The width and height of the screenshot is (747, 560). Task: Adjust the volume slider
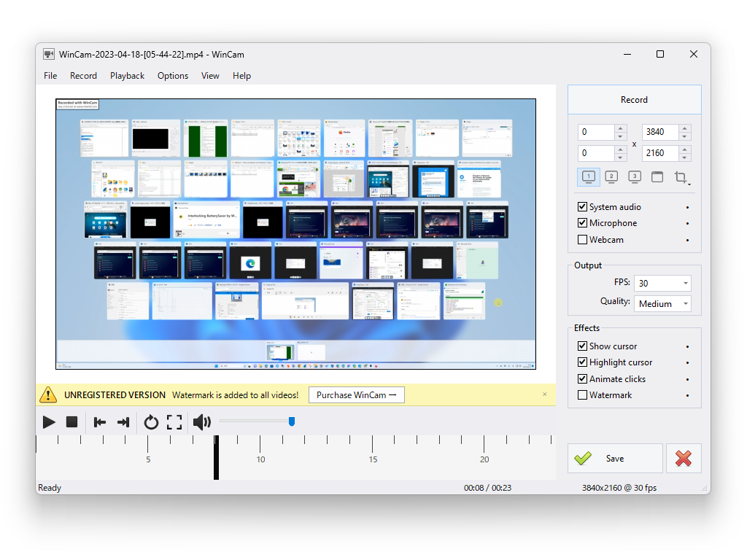[291, 421]
